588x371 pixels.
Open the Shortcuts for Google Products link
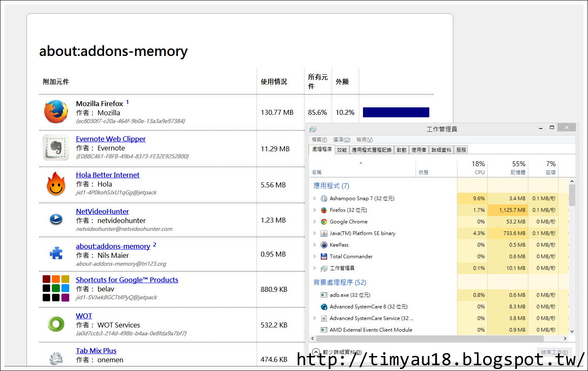(127, 280)
